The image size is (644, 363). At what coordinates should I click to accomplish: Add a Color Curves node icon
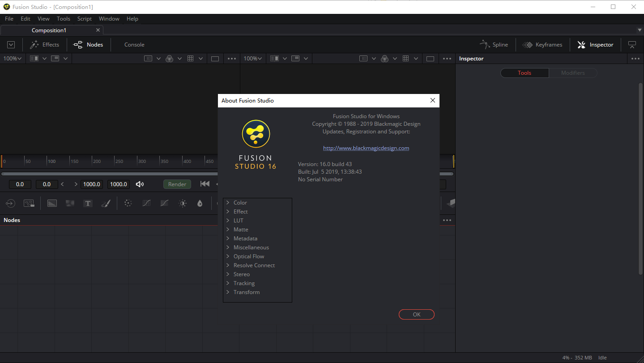146,203
